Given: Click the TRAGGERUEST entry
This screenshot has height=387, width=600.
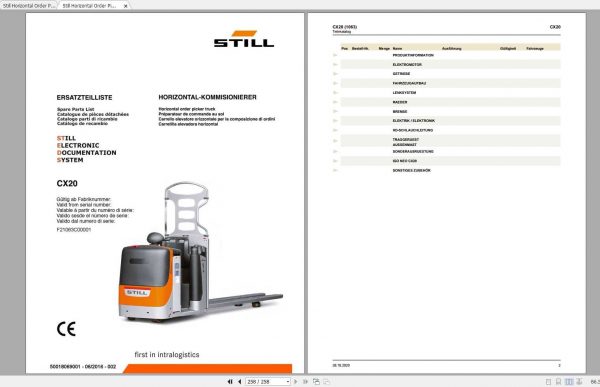Looking at the screenshot, I should click(x=406, y=140).
